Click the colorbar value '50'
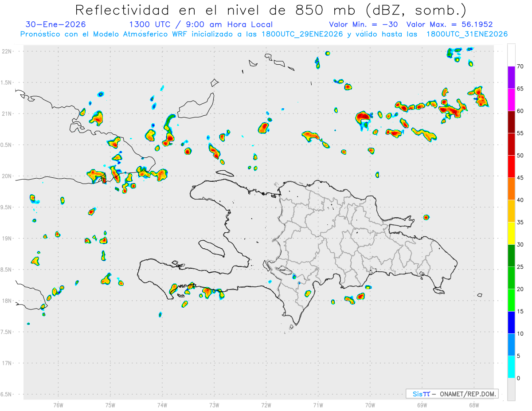 pos(520,156)
